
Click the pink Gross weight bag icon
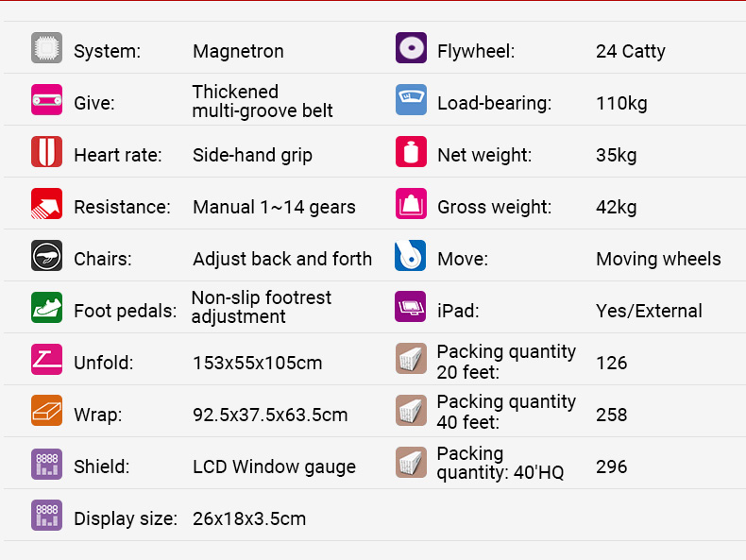(411, 203)
